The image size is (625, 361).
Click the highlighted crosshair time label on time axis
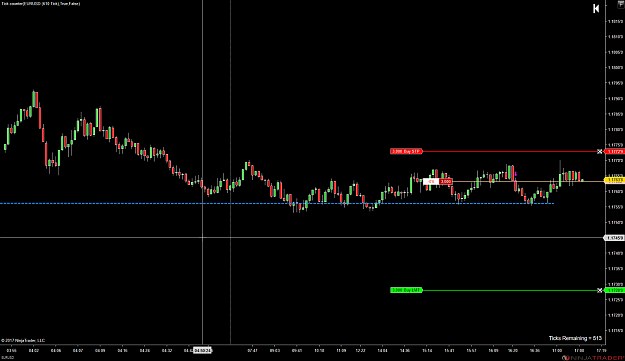coord(202,351)
